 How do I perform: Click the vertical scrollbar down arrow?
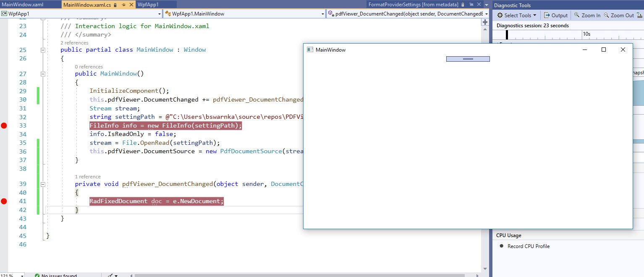485,269
